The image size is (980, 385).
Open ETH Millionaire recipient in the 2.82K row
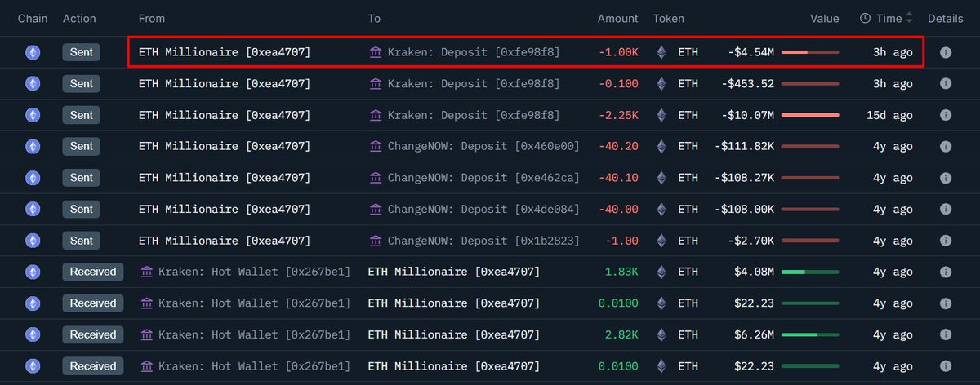[x=454, y=334]
